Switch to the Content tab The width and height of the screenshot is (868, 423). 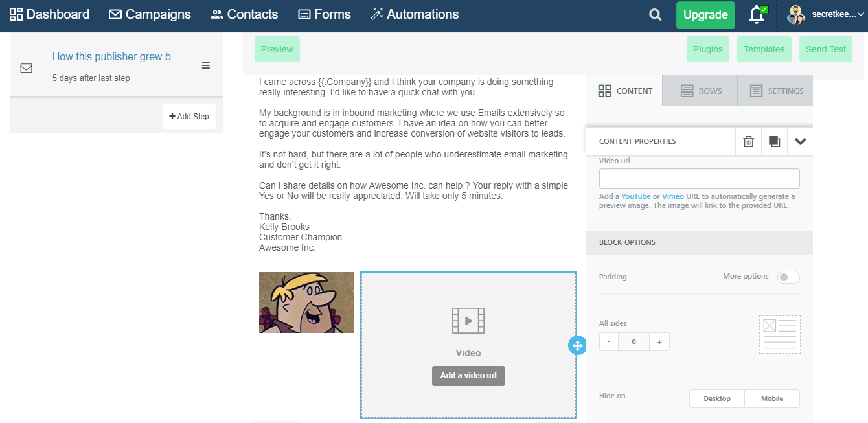[624, 91]
